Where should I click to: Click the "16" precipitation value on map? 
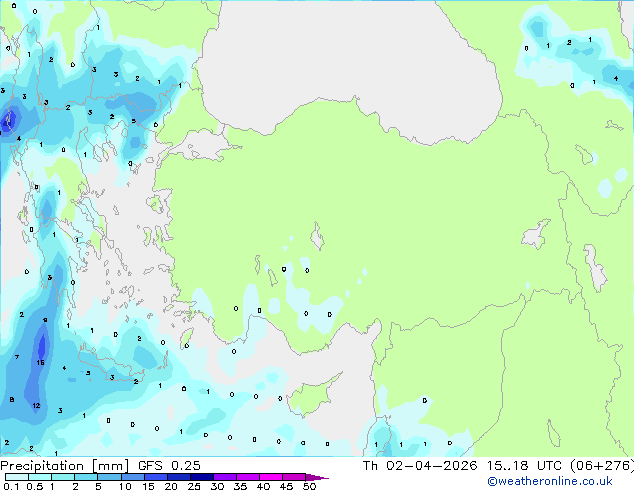pyautogui.click(x=40, y=363)
